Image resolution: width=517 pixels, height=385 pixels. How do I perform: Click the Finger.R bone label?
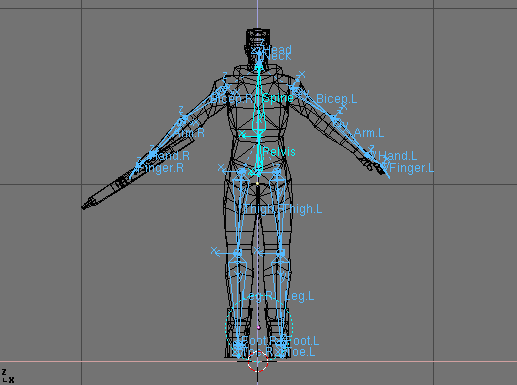click(x=163, y=168)
